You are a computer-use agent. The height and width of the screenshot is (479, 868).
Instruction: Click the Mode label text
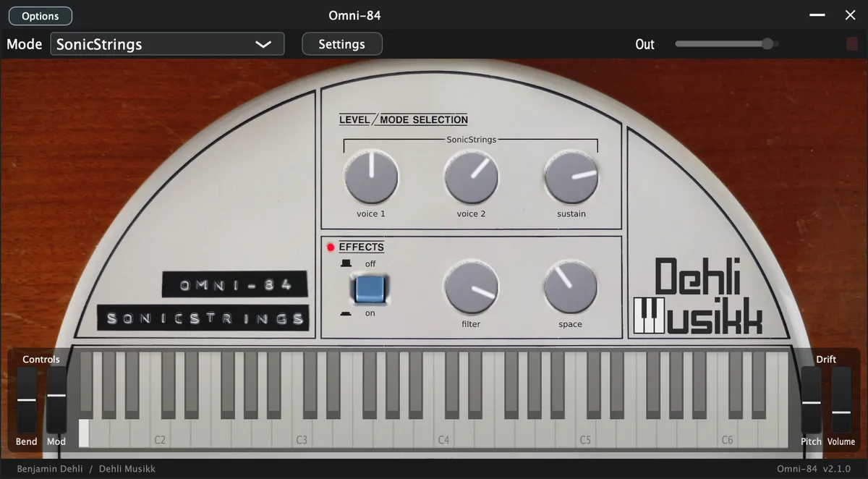coord(25,44)
